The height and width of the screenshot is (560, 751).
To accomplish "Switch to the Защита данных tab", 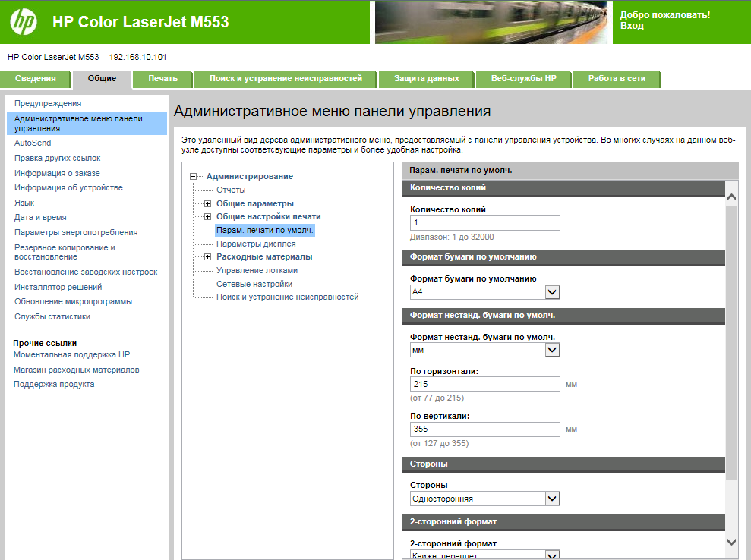I will (426, 79).
